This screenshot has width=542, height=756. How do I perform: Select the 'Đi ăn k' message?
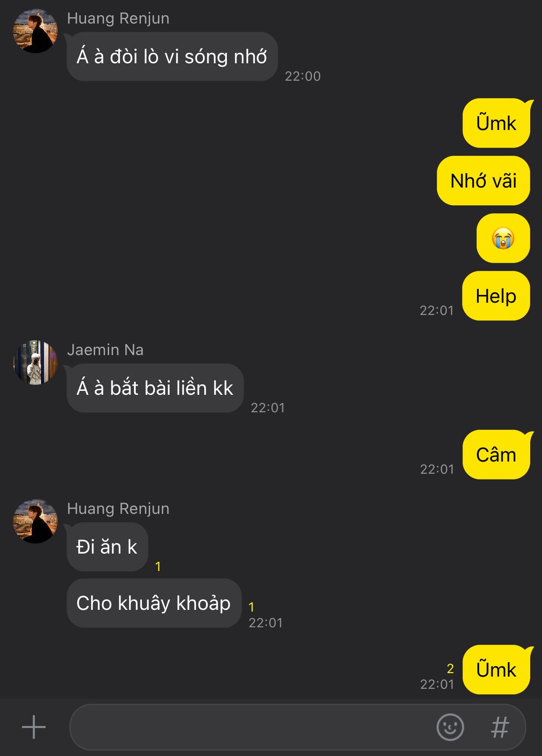tap(107, 547)
